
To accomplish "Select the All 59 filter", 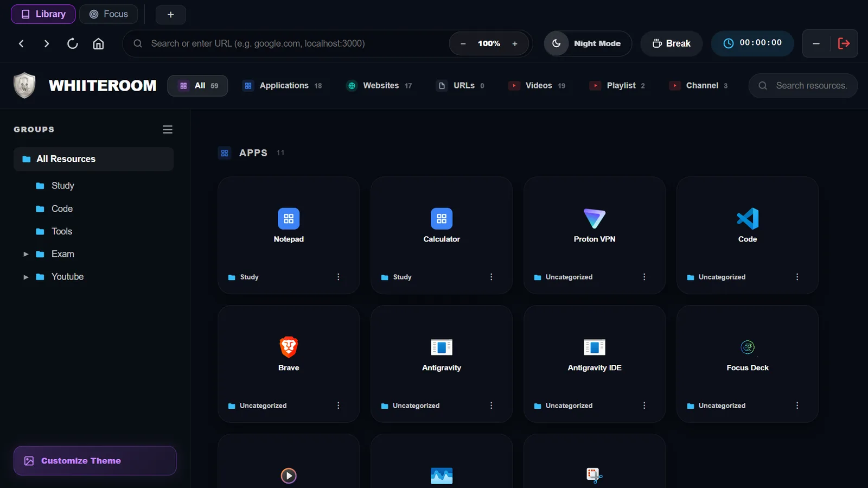I will click(198, 86).
